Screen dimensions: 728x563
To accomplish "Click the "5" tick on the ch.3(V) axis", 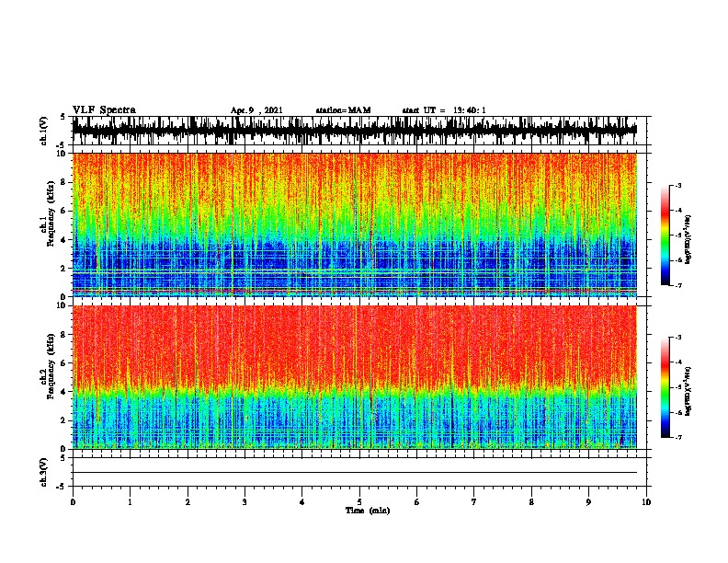I will click(63, 457).
